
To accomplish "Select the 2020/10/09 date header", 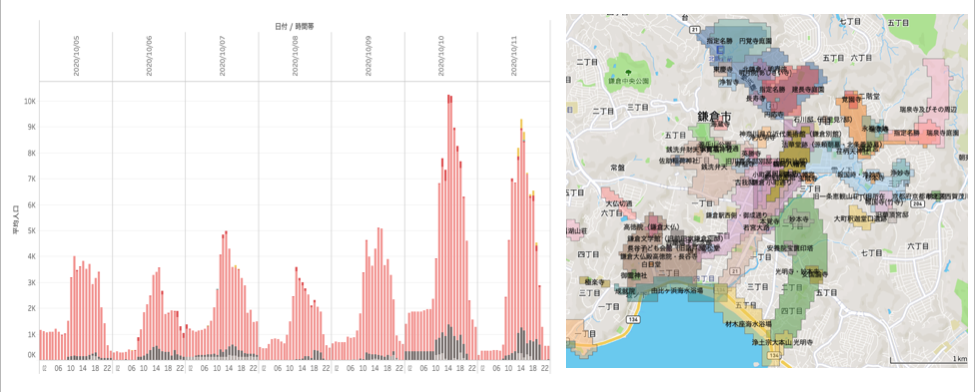I will (369, 55).
